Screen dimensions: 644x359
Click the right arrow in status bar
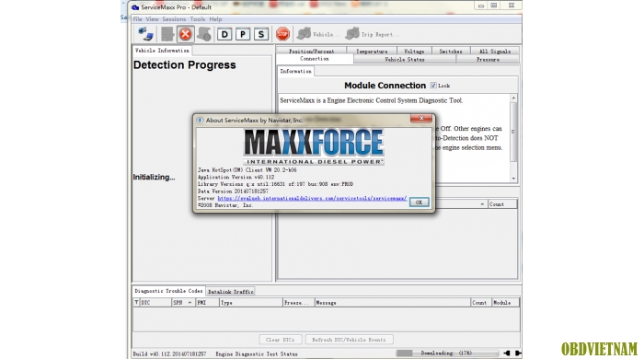coord(518,353)
